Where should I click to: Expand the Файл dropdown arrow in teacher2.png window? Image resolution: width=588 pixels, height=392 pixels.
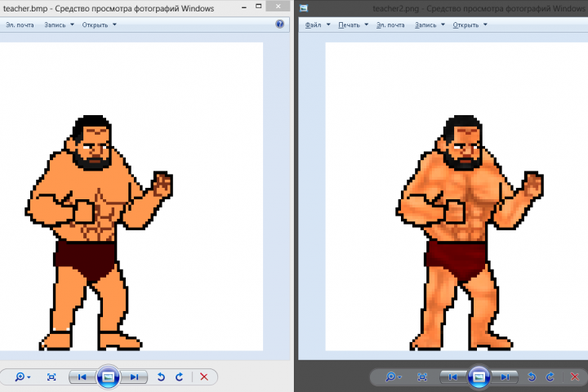click(328, 24)
